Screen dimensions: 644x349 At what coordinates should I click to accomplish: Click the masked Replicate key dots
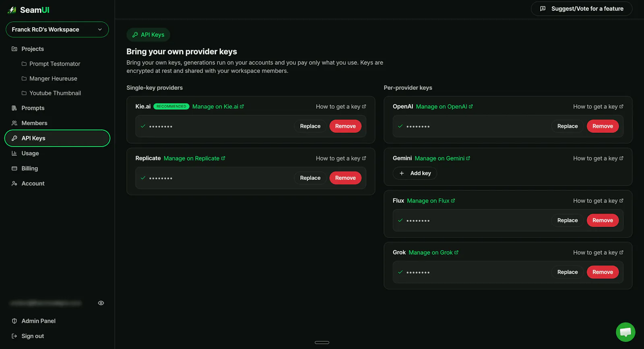coord(161,178)
